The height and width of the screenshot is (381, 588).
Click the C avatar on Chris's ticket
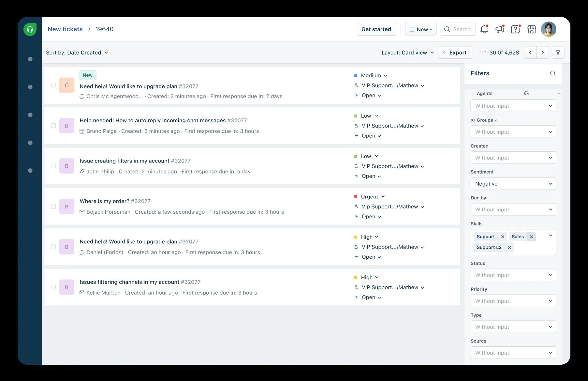66,85
